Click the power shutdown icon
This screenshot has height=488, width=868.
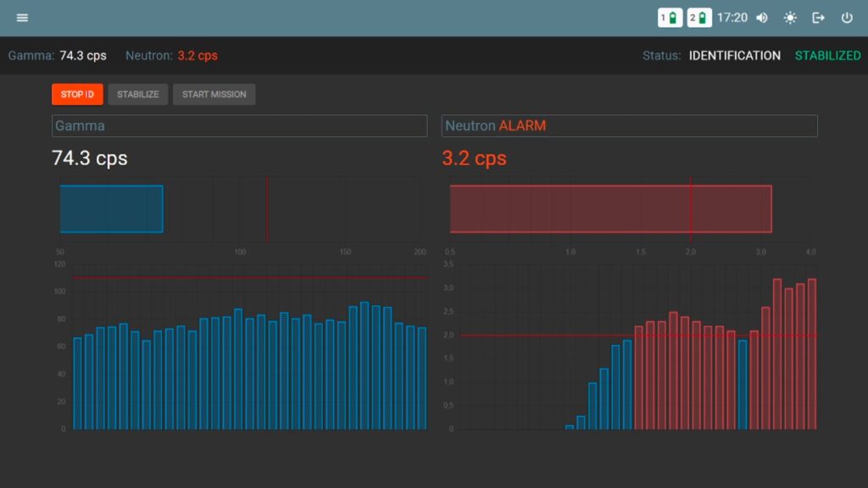[847, 18]
